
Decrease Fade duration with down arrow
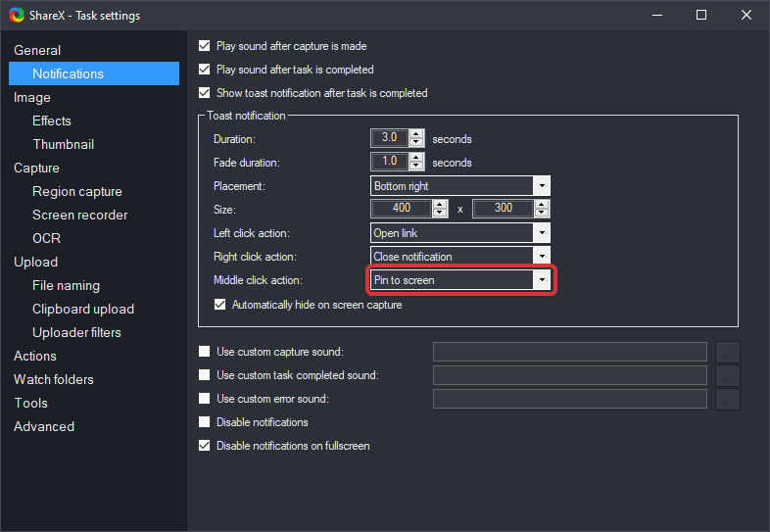(416, 166)
